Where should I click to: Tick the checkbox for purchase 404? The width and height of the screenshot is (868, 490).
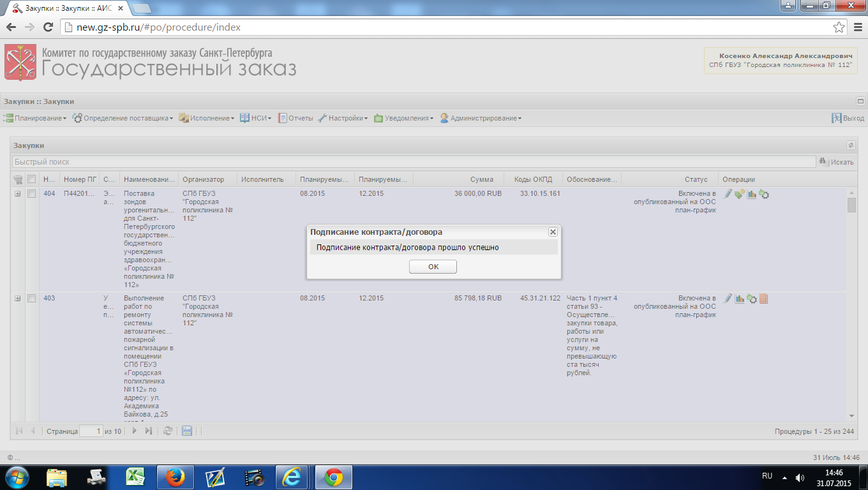(31, 193)
